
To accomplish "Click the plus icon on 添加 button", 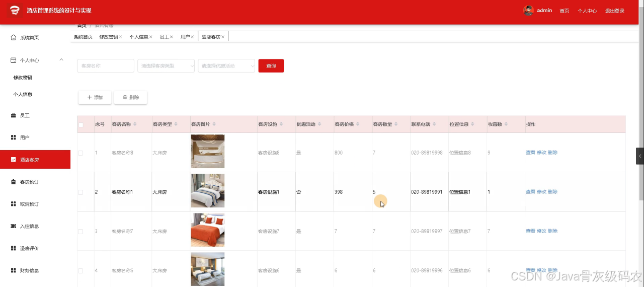I will [90, 98].
